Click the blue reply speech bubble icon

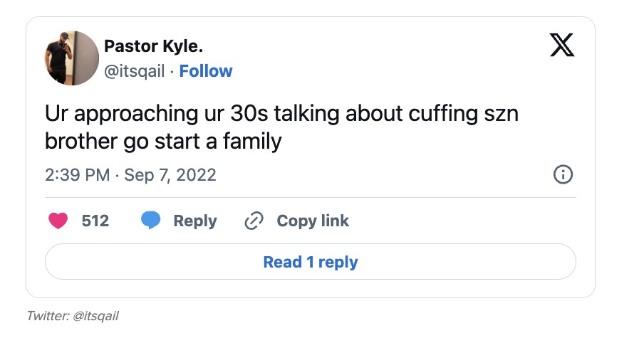tap(150, 221)
